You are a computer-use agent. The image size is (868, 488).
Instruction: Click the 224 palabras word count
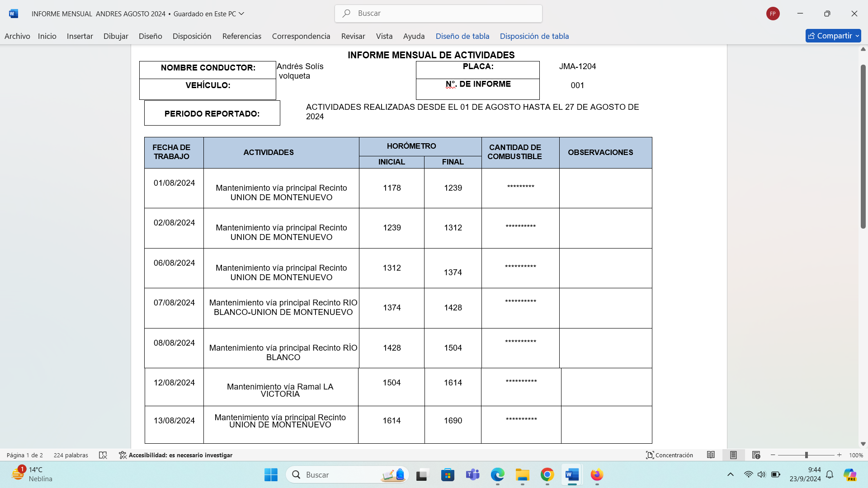[x=71, y=455]
